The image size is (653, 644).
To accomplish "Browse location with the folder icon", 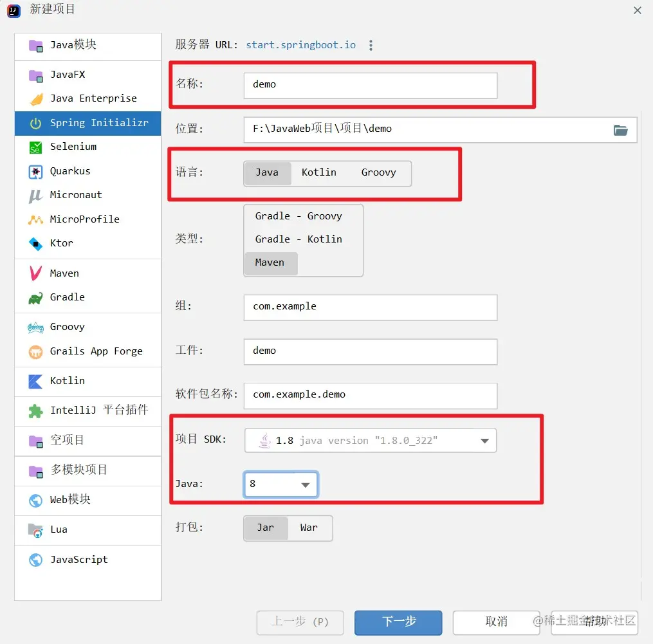I will [x=621, y=130].
